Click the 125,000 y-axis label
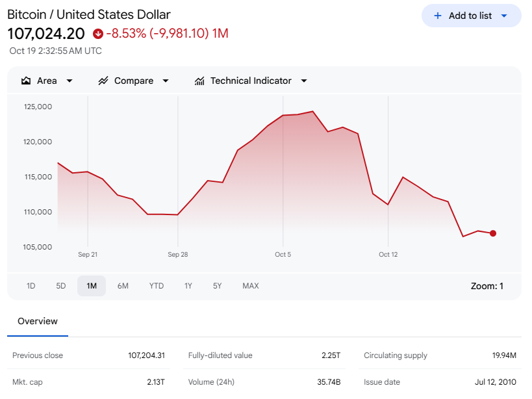Viewport: 532px width, 399px height. tap(38, 107)
